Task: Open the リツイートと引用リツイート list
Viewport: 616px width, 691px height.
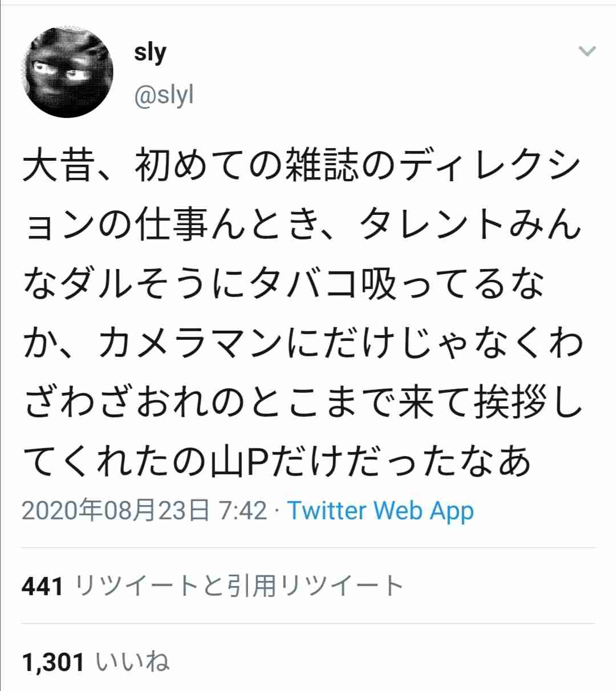Action: [x=239, y=586]
